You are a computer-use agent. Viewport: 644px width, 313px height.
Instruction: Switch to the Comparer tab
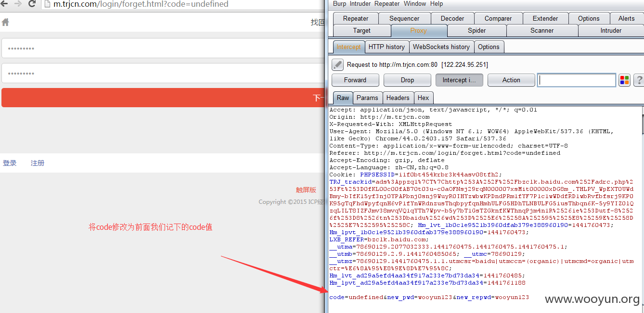[498, 18]
